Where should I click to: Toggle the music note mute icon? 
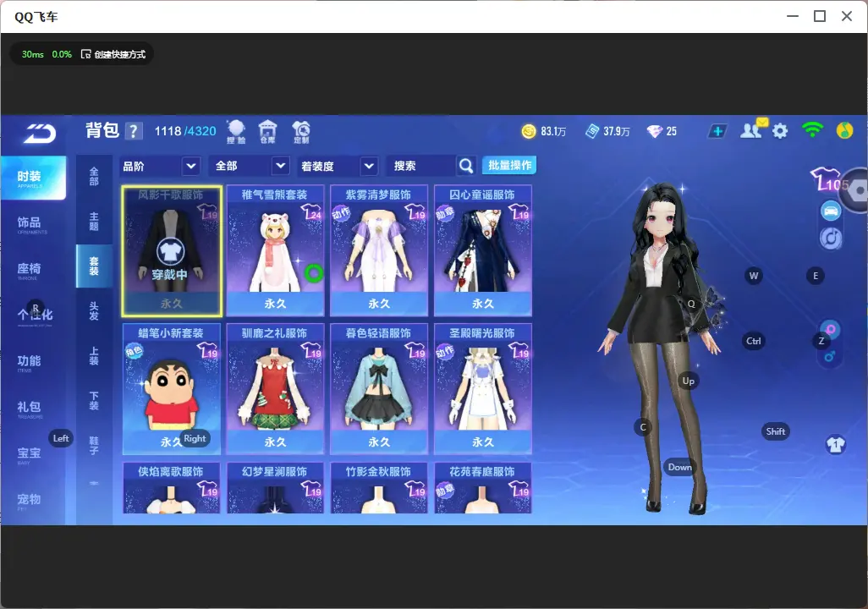pos(831,238)
